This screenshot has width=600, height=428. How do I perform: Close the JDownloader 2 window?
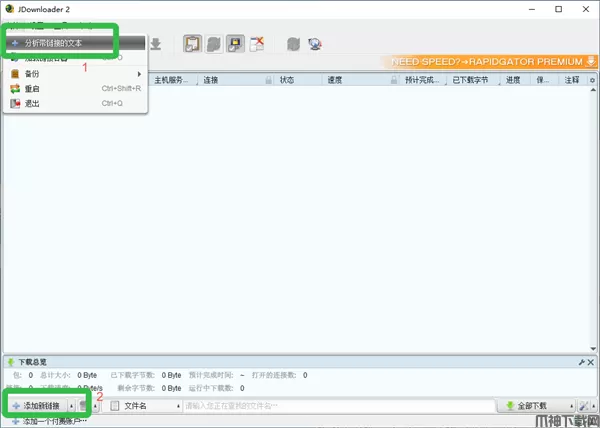pyautogui.click(x=586, y=9)
